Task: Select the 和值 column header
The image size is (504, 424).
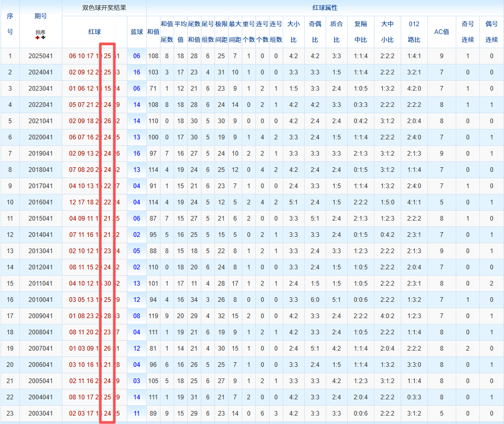Action: click(153, 31)
